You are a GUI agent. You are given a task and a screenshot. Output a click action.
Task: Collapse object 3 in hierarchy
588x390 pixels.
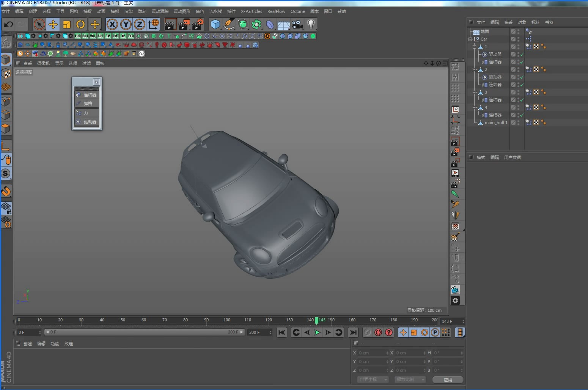click(474, 92)
